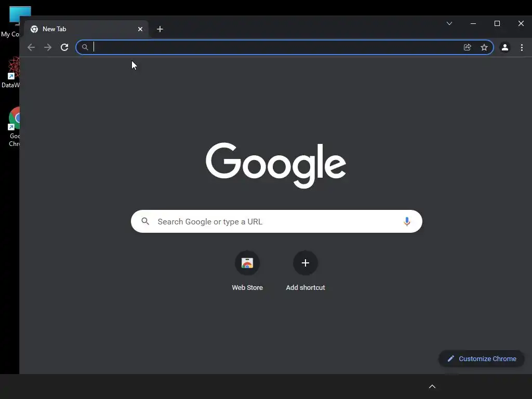
Task: Go back using the back arrow
Action: coord(31,47)
